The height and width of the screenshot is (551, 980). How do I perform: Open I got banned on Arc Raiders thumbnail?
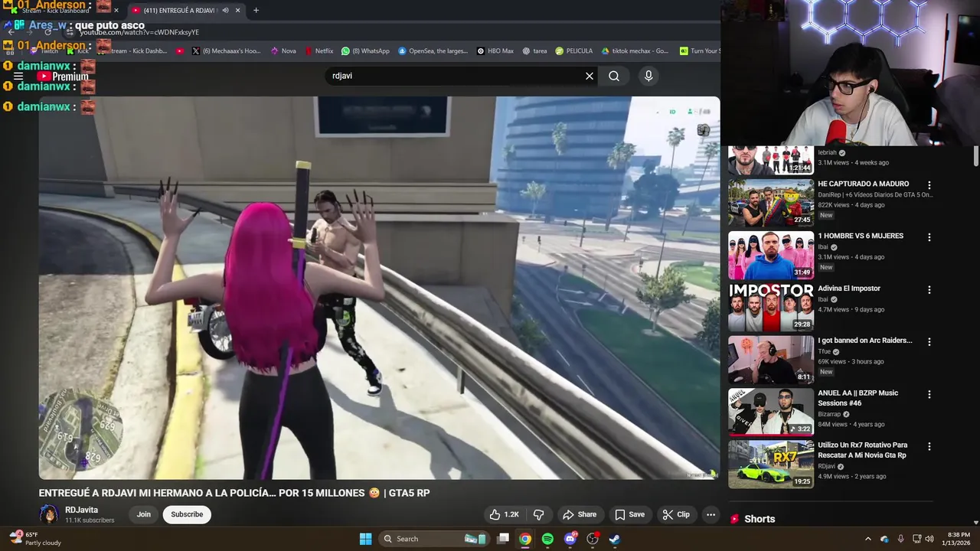(x=771, y=360)
